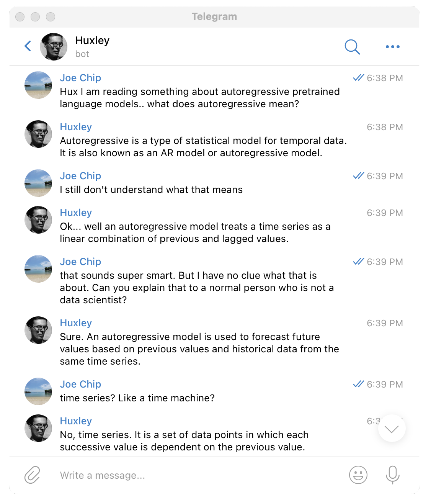431x504 pixels.
Task: Open the three-dot more options menu
Action: click(393, 47)
